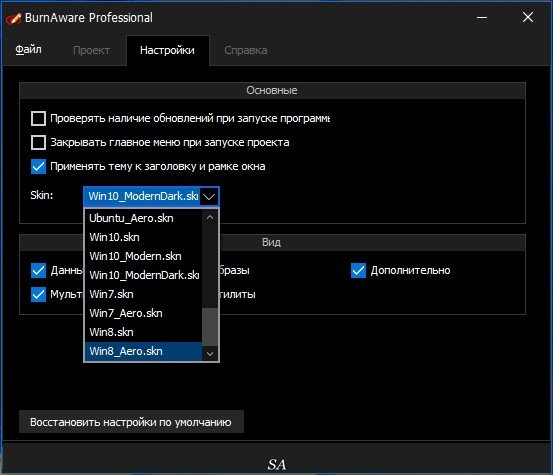
Task: Select the highlighted Win8_Aero.skn entry
Action: [x=144, y=351]
